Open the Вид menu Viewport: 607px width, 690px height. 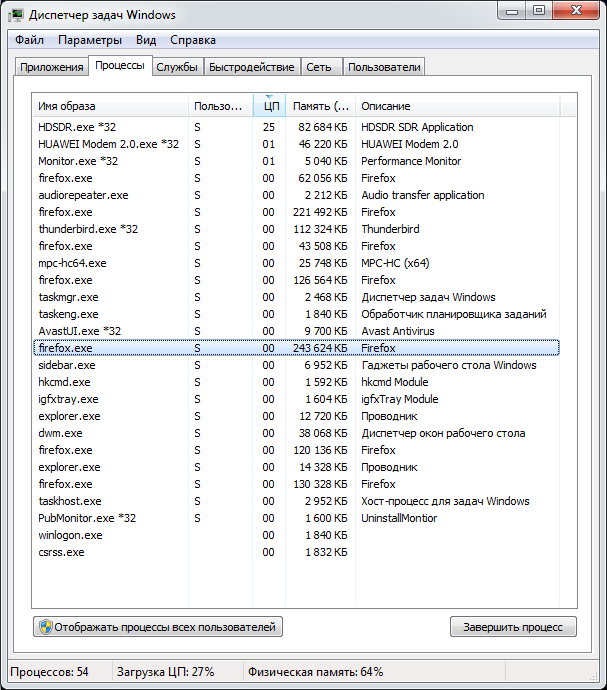[146, 40]
